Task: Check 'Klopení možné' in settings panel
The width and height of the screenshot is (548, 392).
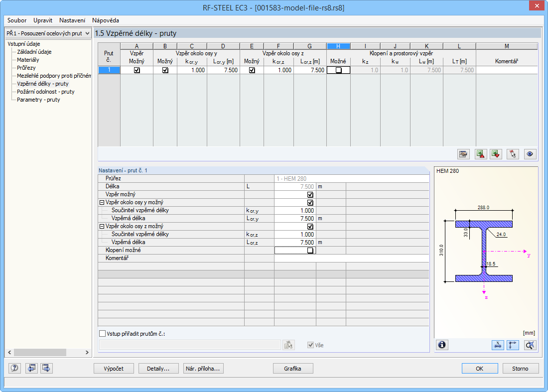Action: click(310, 251)
